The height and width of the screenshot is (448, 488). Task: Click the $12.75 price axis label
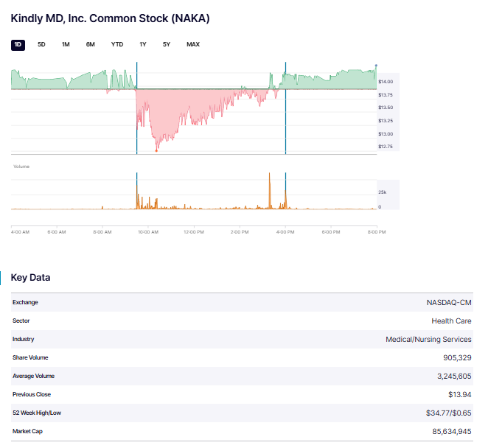386,147
